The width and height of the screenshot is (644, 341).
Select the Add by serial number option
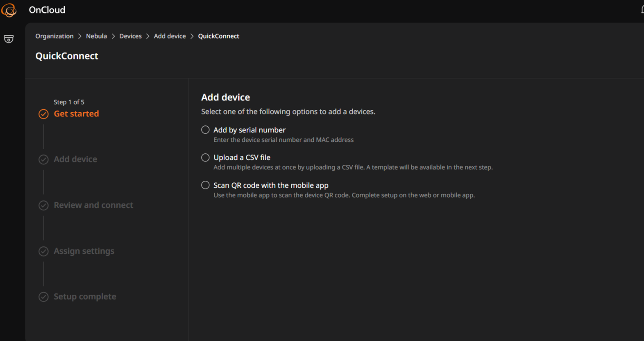click(x=205, y=130)
